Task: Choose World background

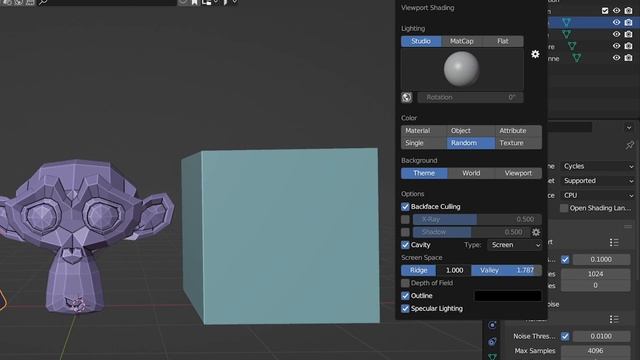Action: [x=471, y=173]
